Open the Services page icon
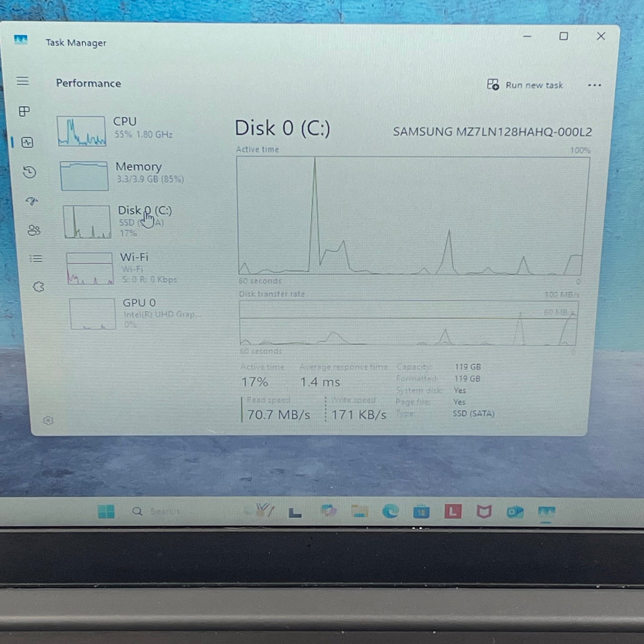 tap(39, 287)
